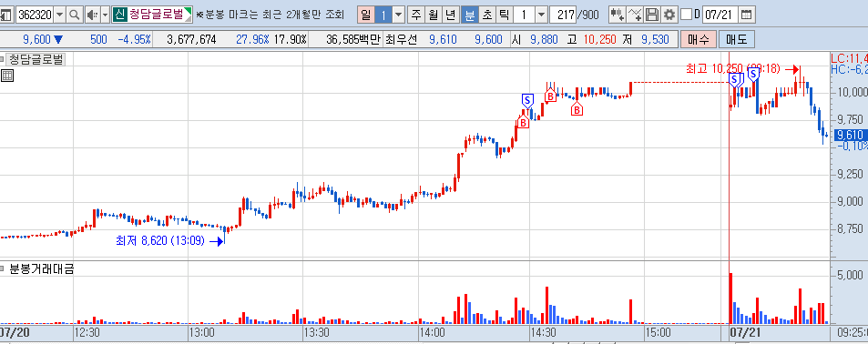Save the chart with floppy disk icon
Screen dimensions: 868x344
pyautogui.click(x=653, y=15)
